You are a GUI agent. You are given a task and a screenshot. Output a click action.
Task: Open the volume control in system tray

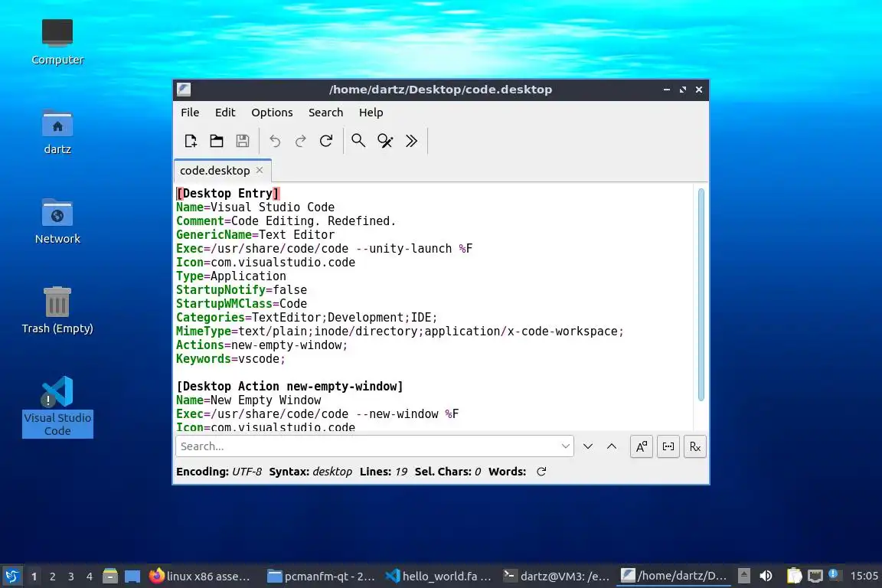tap(766, 577)
